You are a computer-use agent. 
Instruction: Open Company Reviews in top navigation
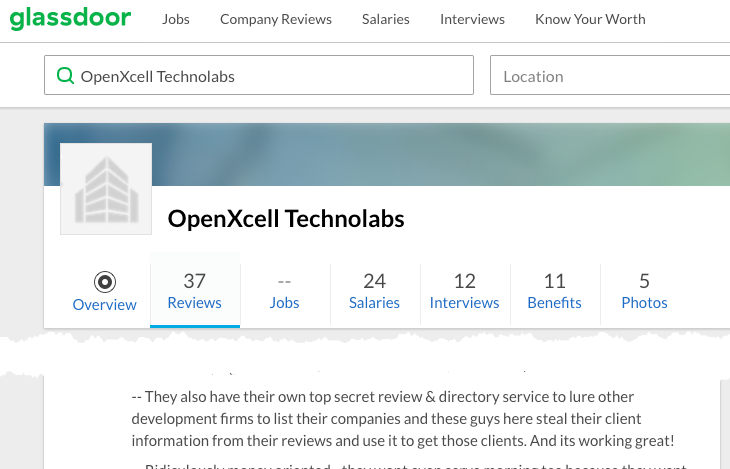pyautogui.click(x=276, y=19)
